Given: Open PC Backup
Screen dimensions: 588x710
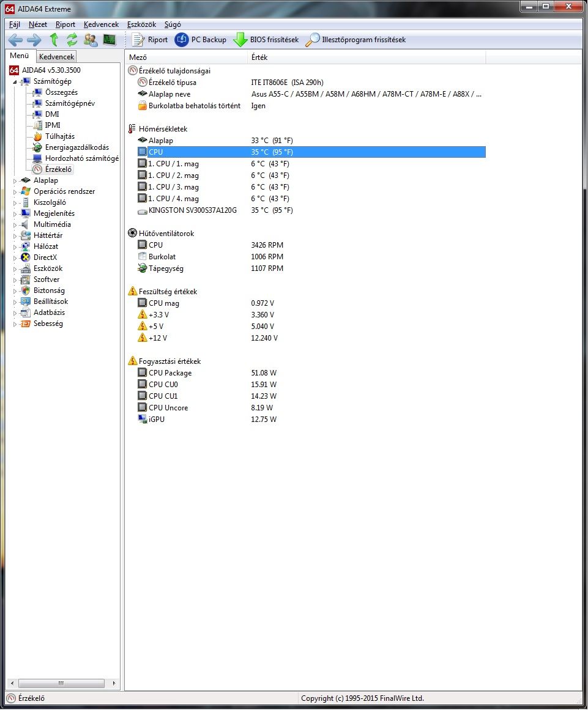Looking at the screenshot, I should (201, 40).
